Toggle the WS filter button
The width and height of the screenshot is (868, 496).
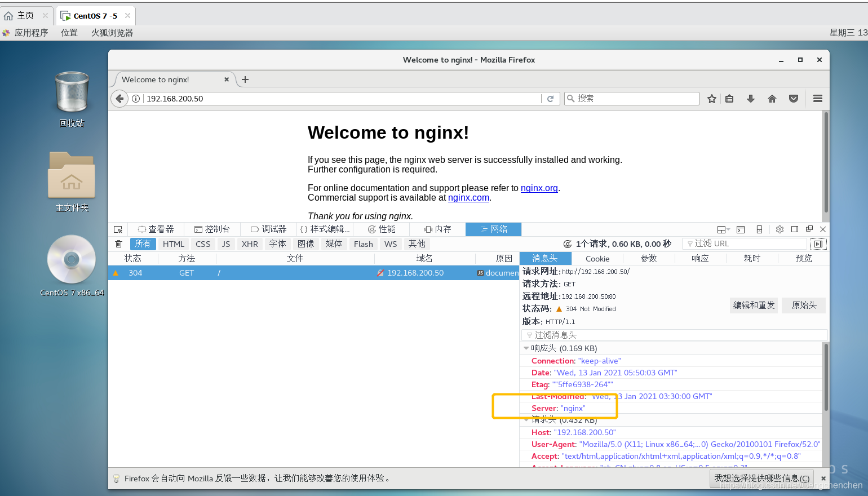391,244
